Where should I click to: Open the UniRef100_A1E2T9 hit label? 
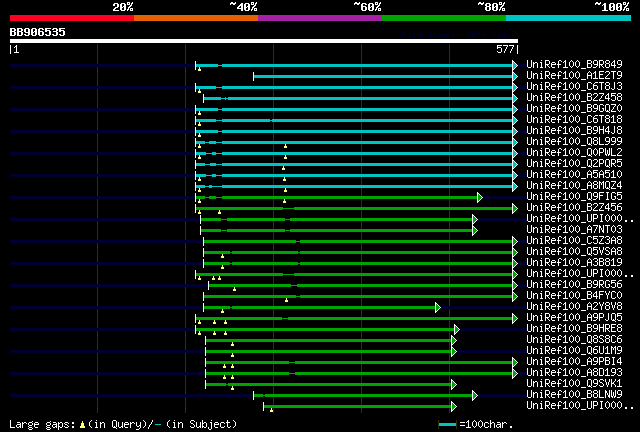click(x=574, y=76)
